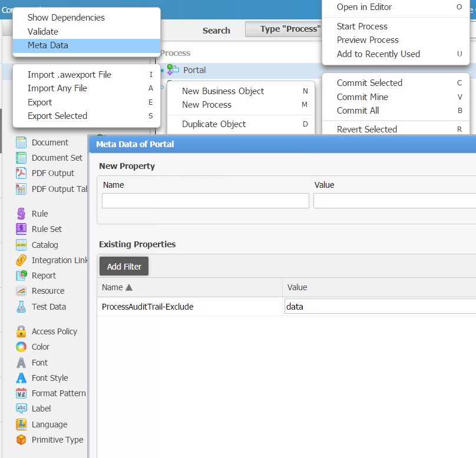This screenshot has width=476, height=458.
Task: Click the new property Name input field
Action: click(x=205, y=201)
